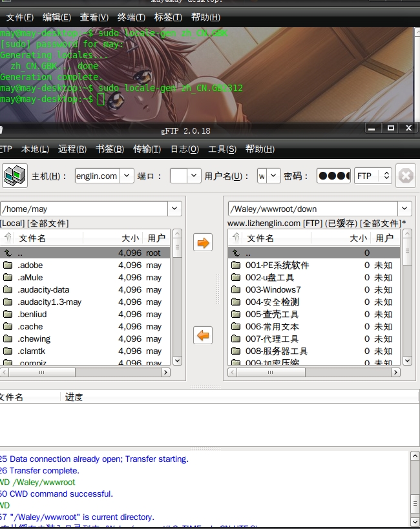Click the stop transfer button beside FTP protocol
420x529 pixels.
click(406, 176)
